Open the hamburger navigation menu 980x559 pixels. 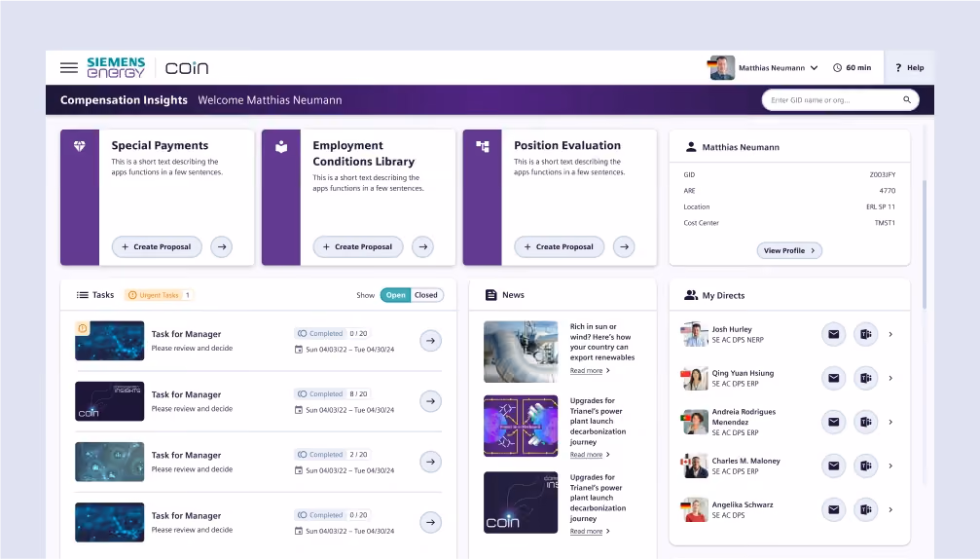tap(69, 67)
